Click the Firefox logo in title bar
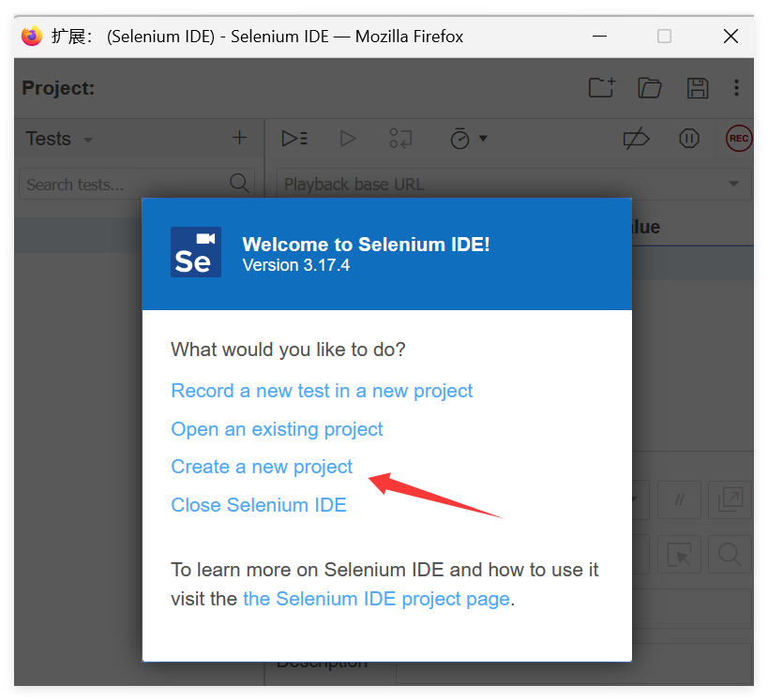This screenshot has width=768, height=700. (32, 36)
